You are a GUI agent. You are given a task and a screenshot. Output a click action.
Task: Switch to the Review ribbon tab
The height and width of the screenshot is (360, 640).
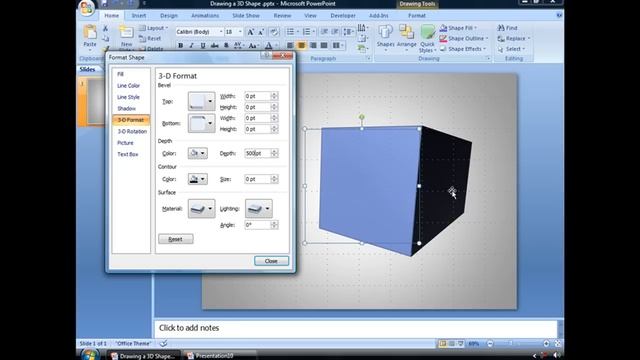[x=282, y=16]
